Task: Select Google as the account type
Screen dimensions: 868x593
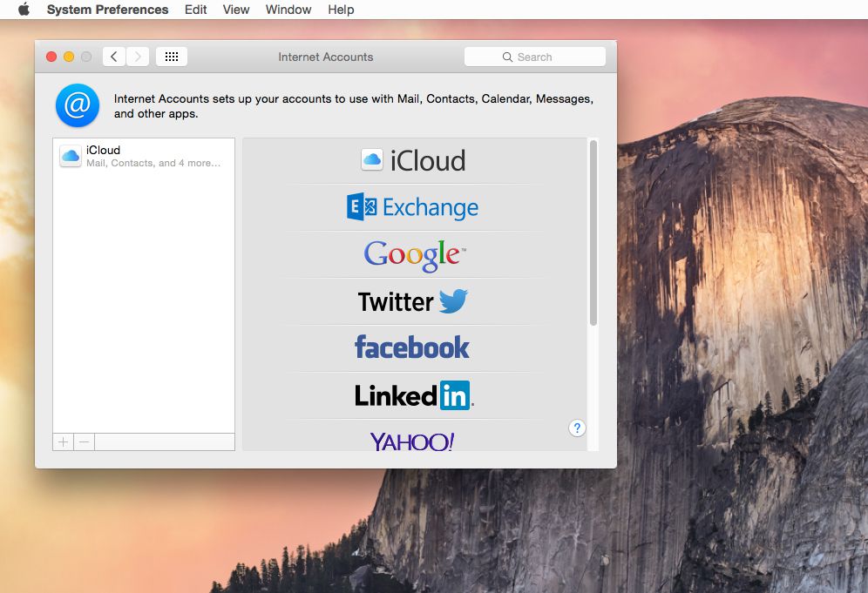Action: point(414,254)
